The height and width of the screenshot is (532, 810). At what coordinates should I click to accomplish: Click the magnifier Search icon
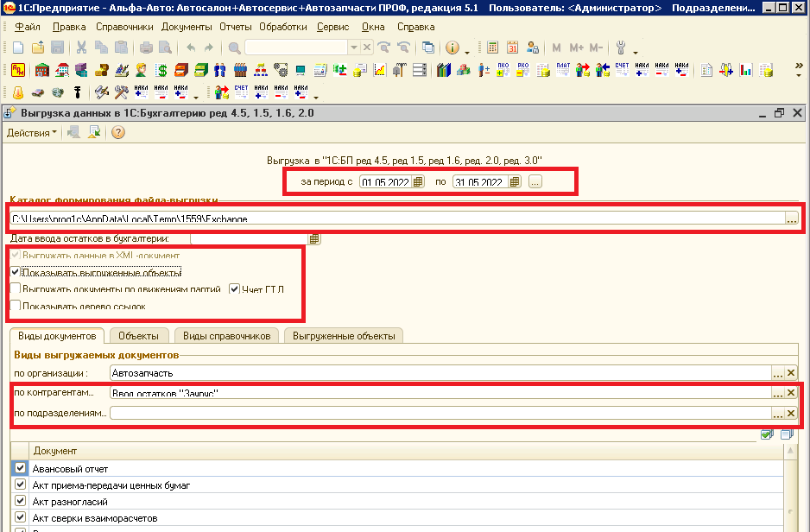click(235, 48)
